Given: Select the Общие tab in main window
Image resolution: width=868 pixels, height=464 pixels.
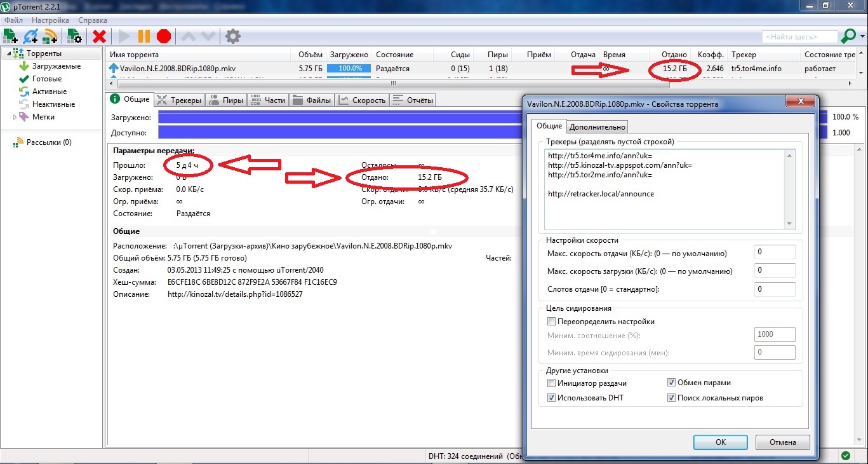Looking at the screenshot, I should (130, 99).
